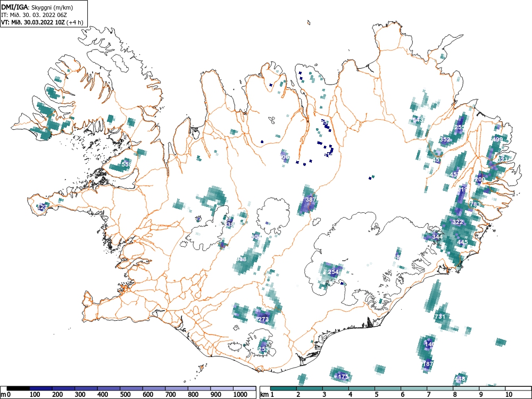Pick the 700–800 m lavender legend swatch
This screenshot has width=532, height=399.
point(177,388)
